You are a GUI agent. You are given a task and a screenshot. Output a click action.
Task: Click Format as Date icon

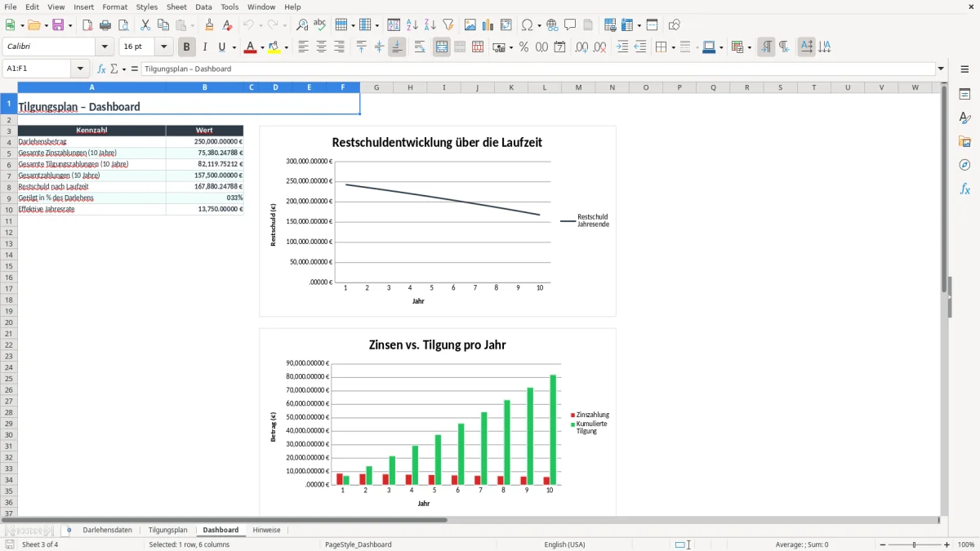(x=559, y=47)
